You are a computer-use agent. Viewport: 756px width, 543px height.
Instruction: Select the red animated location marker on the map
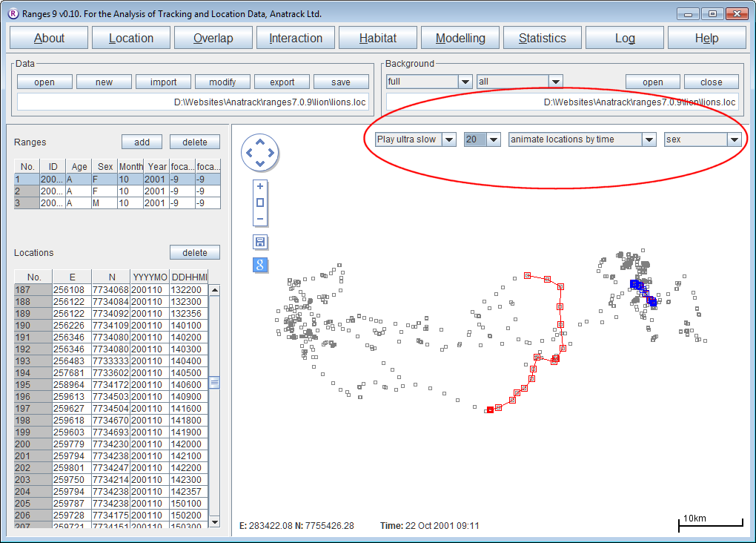click(490, 409)
